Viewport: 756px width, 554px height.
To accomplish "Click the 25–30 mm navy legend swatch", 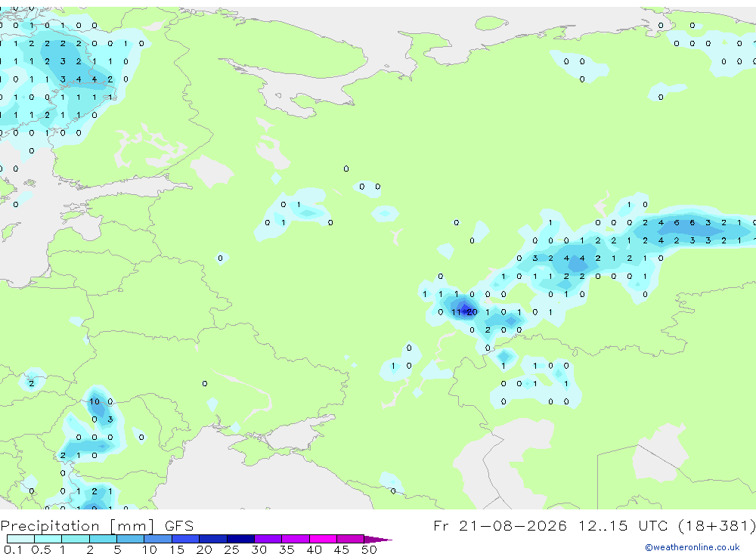I will pos(240,539).
